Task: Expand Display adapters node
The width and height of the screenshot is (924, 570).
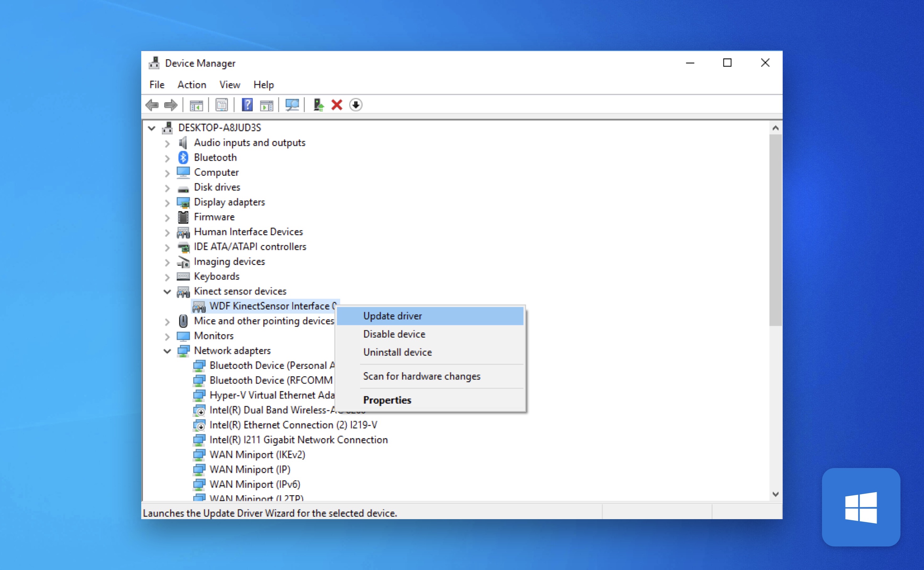Action: 167,203
